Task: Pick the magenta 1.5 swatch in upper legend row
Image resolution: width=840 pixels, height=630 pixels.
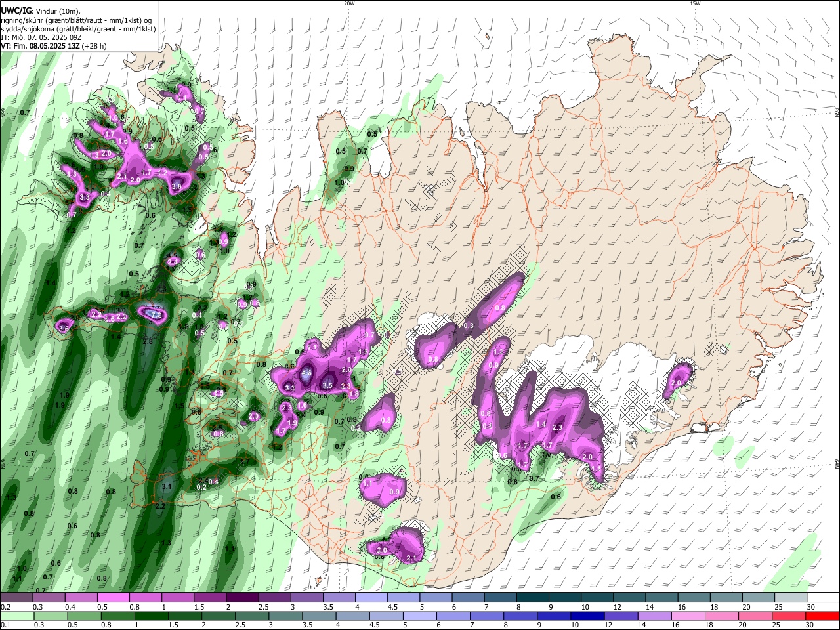Action: pyautogui.click(x=209, y=598)
